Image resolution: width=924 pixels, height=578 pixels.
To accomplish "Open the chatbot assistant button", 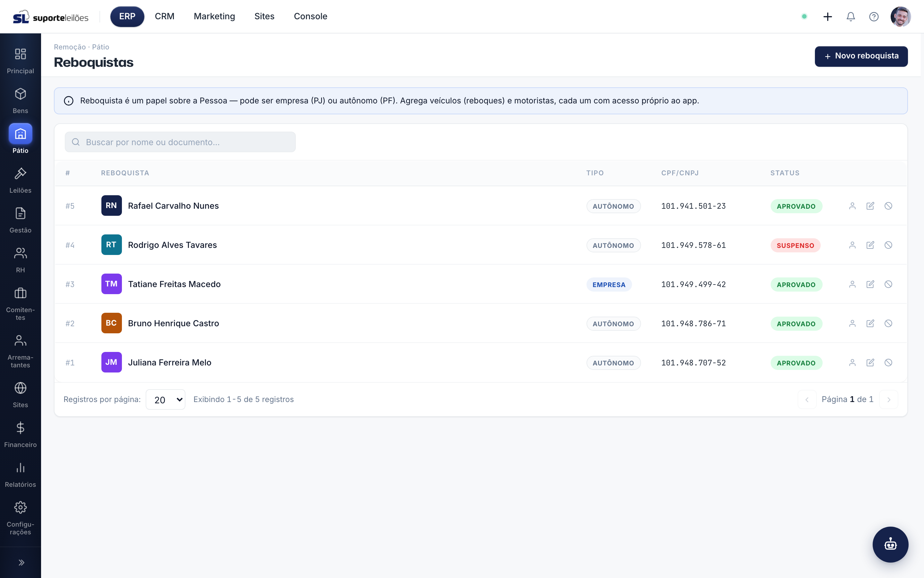I will pyautogui.click(x=890, y=544).
